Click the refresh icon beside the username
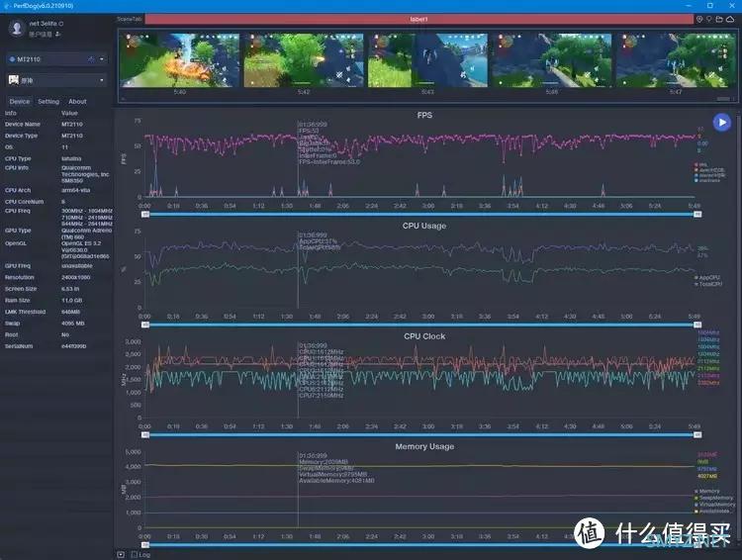742x560 pixels. (x=61, y=23)
